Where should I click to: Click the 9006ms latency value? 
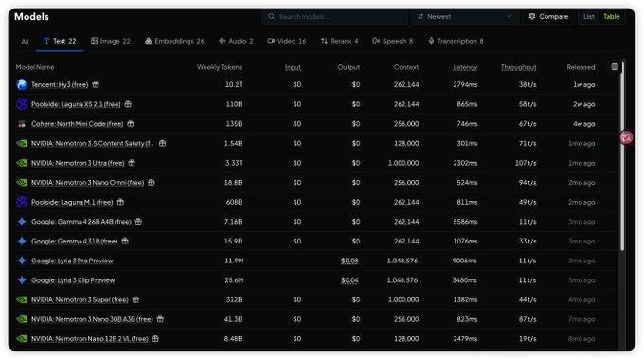coord(464,261)
